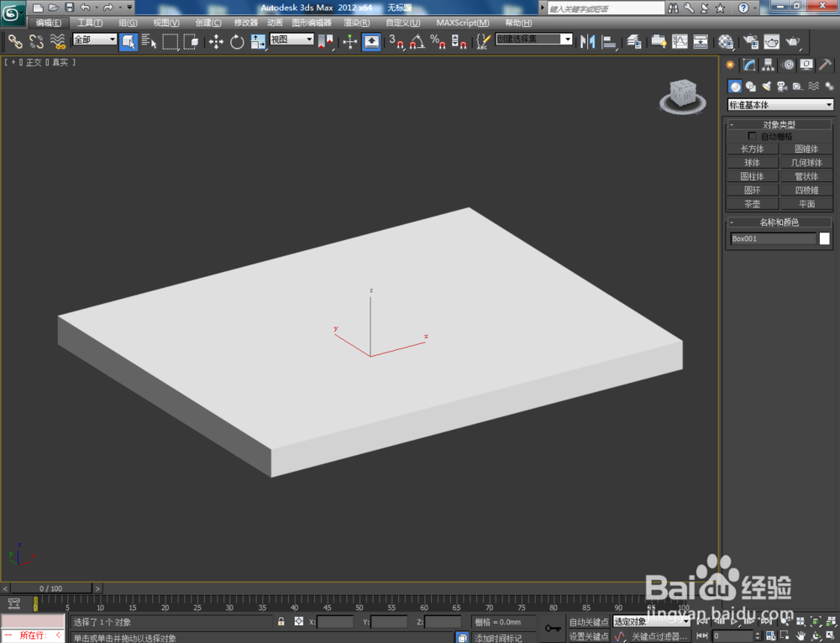The width and height of the screenshot is (840, 643).
Task: Click the Align tool icon
Action: [x=609, y=42]
